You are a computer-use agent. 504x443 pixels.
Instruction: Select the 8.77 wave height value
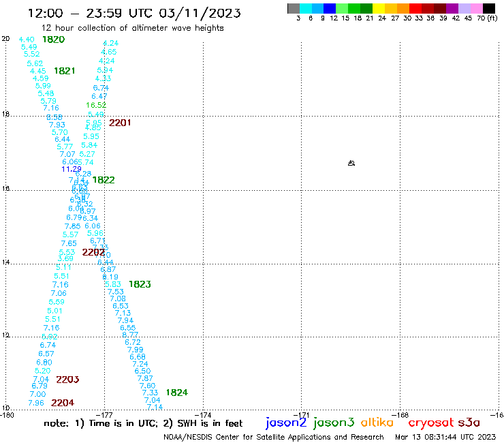pyautogui.click(x=130, y=335)
